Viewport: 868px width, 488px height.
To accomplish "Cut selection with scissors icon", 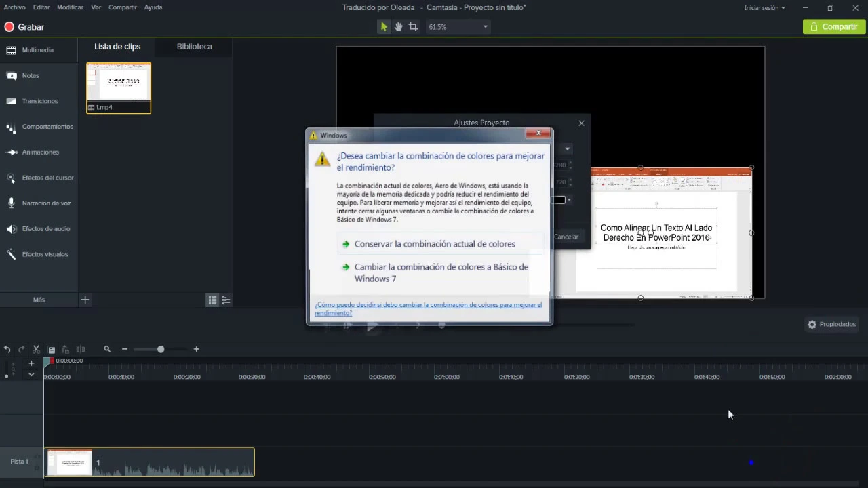I will [x=37, y=349].
